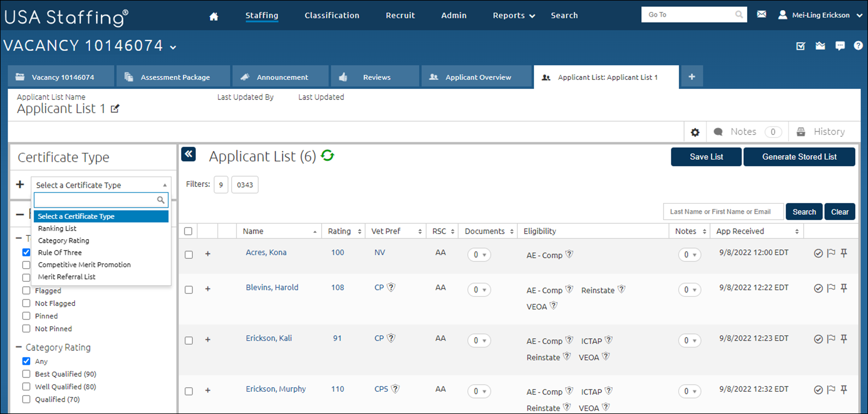The image size is (868, 414).
Task: Collapse the Category Rating filter section
Action: [19, 347]
